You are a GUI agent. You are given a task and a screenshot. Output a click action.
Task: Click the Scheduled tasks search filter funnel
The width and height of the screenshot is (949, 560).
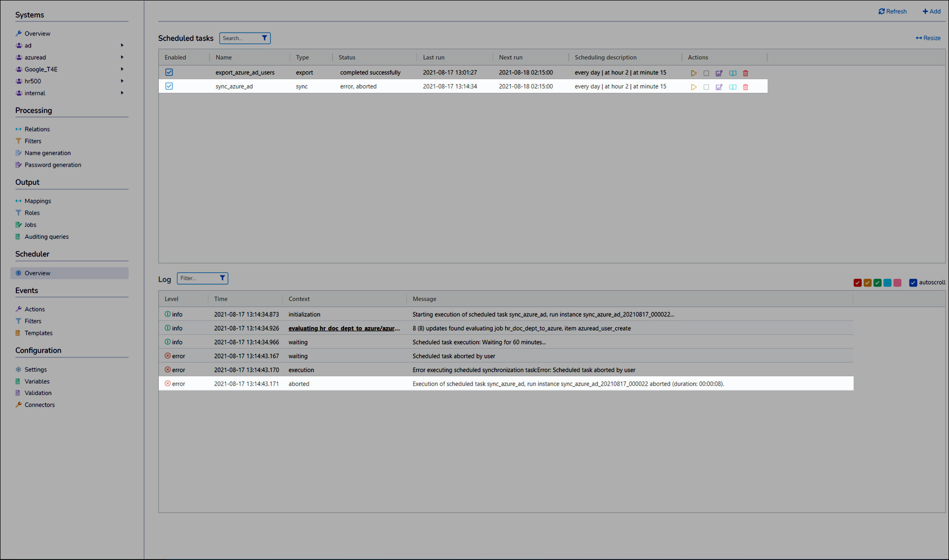pos(264,38)
